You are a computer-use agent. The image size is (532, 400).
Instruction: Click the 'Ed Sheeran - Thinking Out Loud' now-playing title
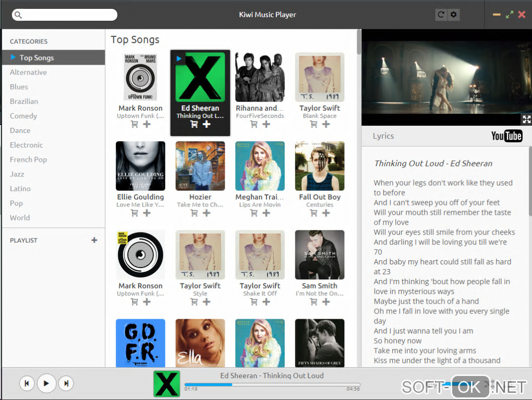(272, 375)
